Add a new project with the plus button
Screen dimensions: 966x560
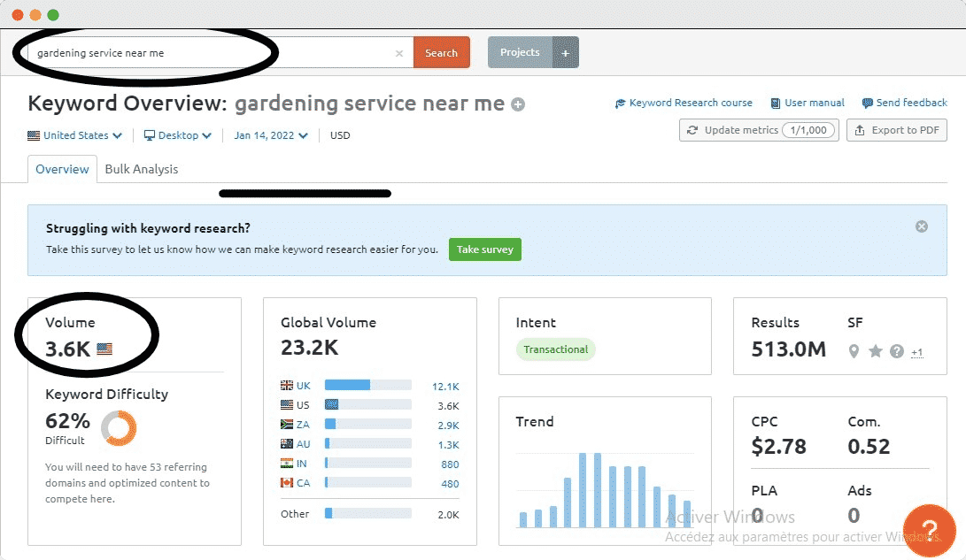pyautogui.click(x=566, y=52)
